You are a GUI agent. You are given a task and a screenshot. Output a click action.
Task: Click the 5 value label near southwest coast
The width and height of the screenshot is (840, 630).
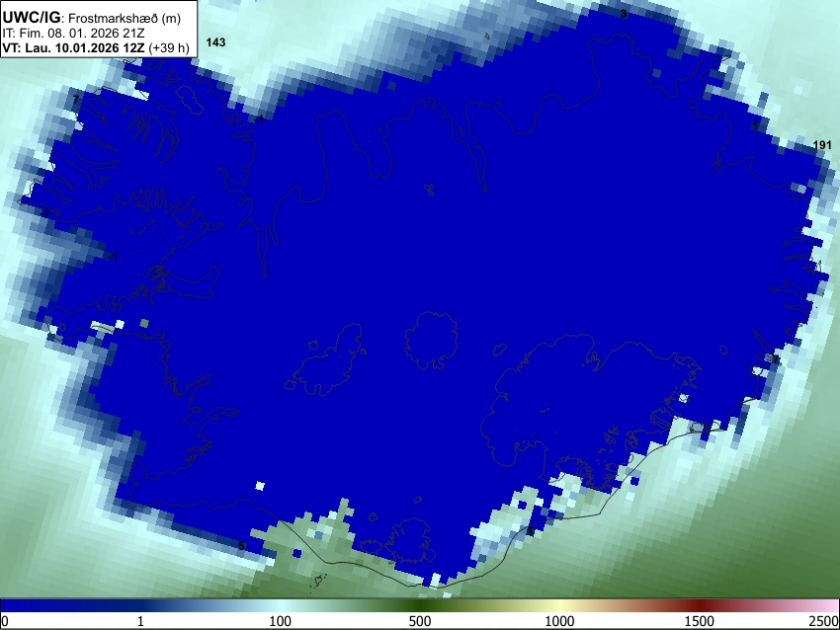coord(241,546)
